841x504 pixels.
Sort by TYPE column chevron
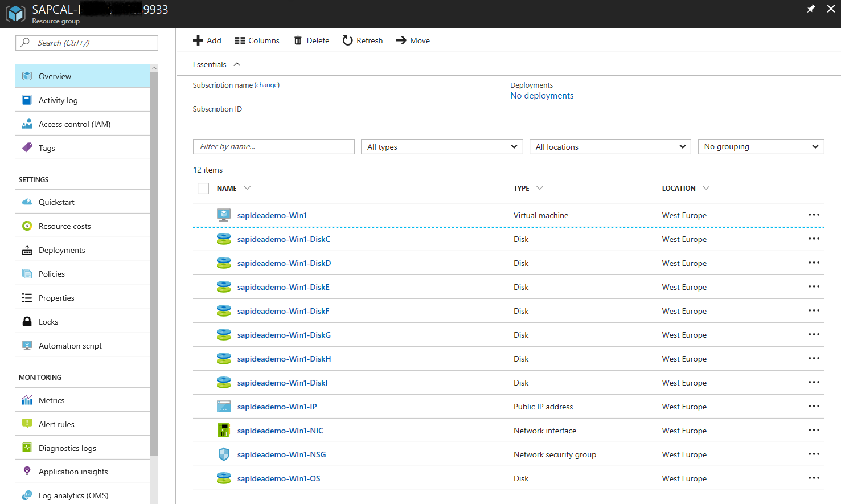pos(540,188)
